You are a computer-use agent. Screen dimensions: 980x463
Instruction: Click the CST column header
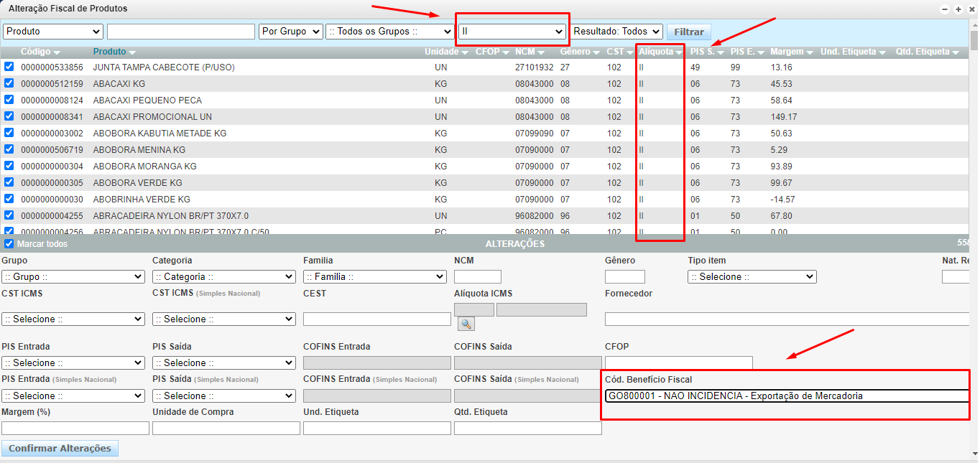(x=615, y=52)
